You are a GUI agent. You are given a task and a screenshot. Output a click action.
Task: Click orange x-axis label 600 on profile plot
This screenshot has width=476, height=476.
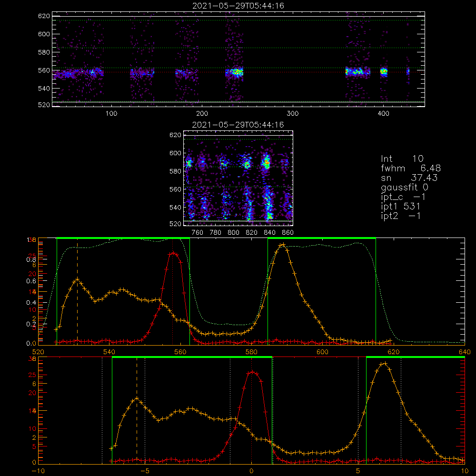322,352
